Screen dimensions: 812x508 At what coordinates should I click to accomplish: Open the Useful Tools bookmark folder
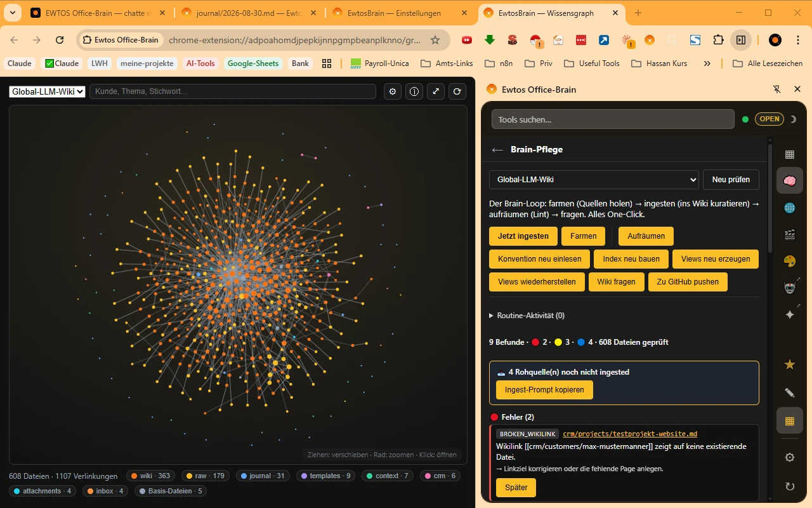(x=592, y=63)
